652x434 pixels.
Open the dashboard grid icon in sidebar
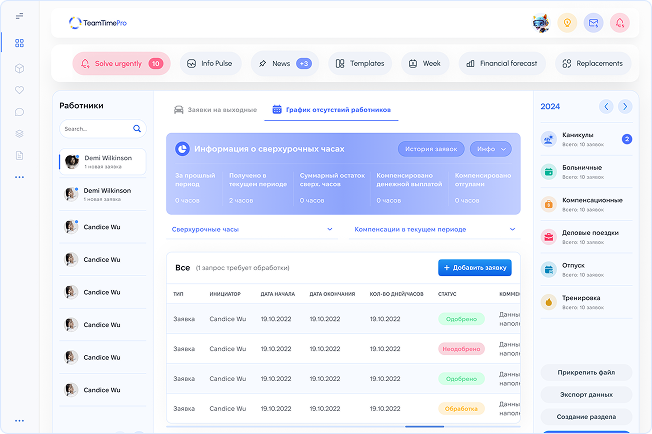click(x=19, y=43)
